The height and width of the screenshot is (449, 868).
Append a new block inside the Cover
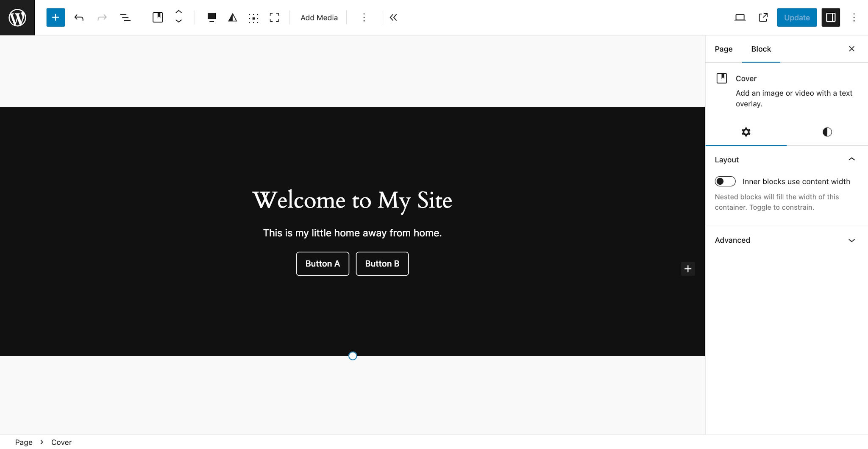point(688,269)
